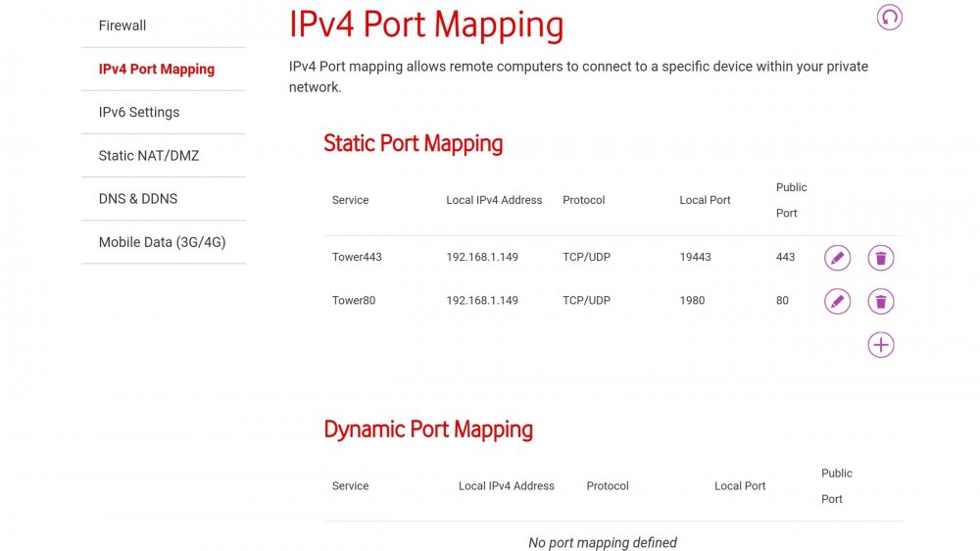Click the Static Port Mapping heading

(413, 144)
